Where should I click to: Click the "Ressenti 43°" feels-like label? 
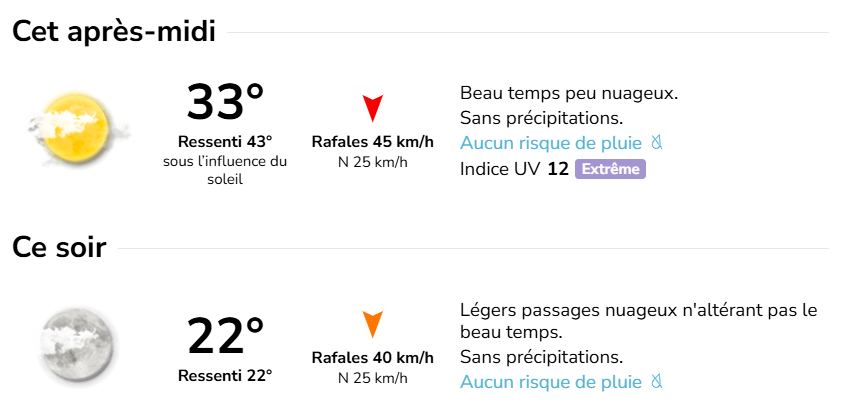click(x=225, y=141)
